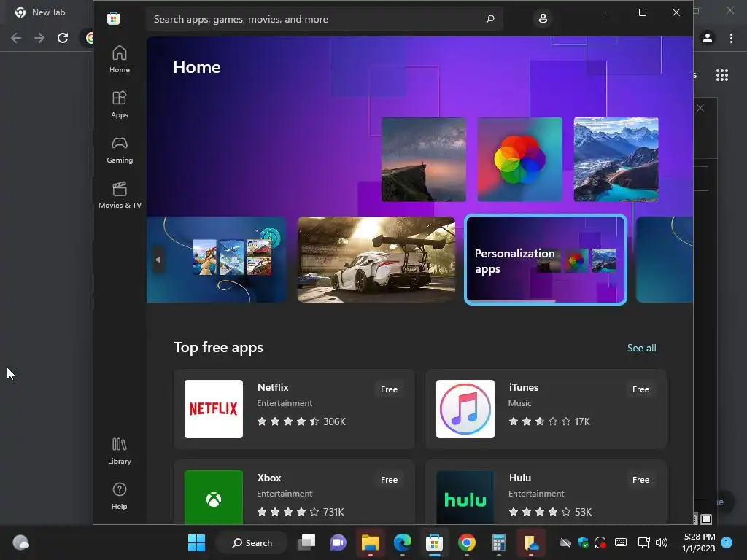747x560 pixels.
Task: Open the racing car game banner
Action: click(376, 260)
